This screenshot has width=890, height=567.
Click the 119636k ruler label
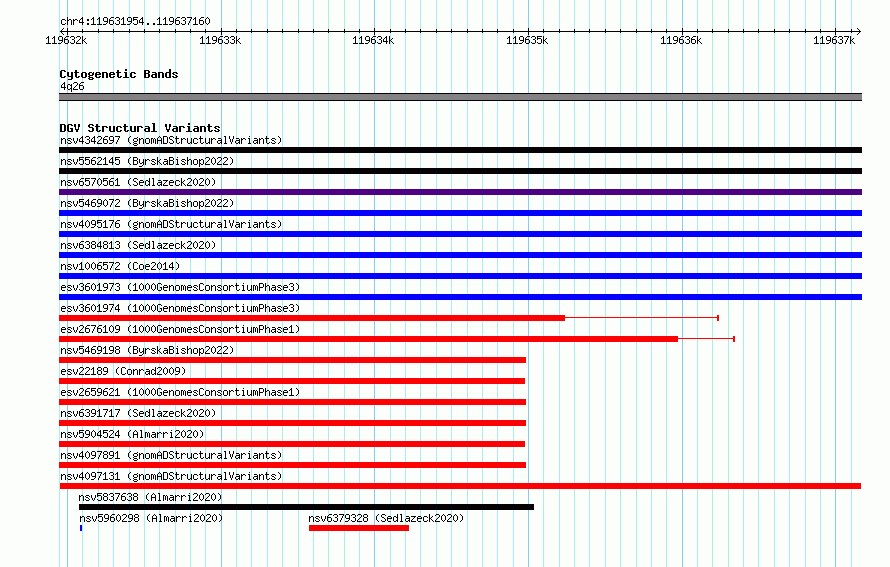[681, 40]
